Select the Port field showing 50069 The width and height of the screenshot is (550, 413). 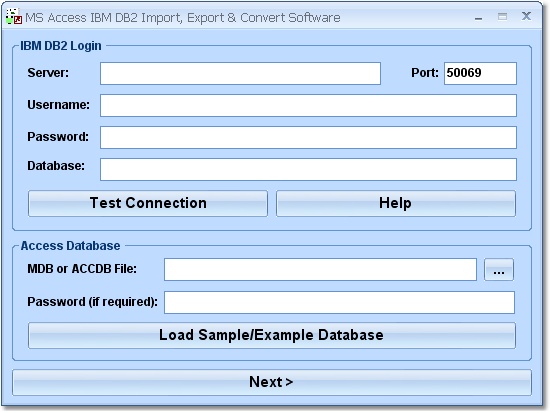[480, 73]
